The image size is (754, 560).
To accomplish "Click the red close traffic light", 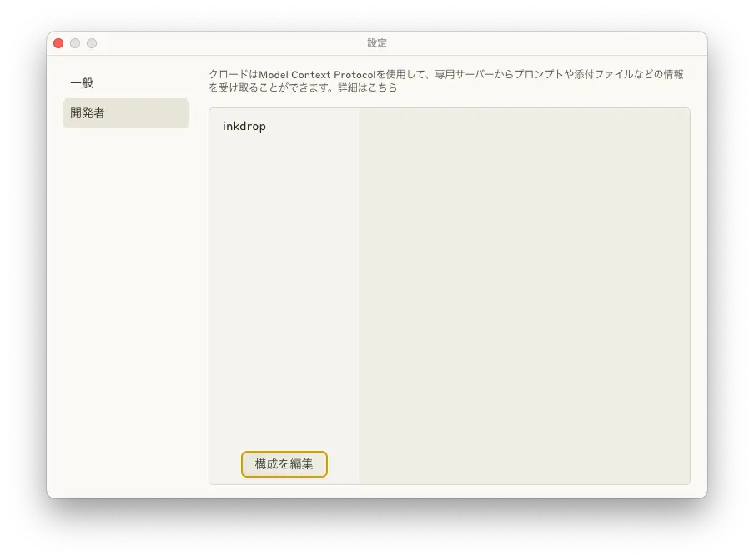I will tap(58, 42).
